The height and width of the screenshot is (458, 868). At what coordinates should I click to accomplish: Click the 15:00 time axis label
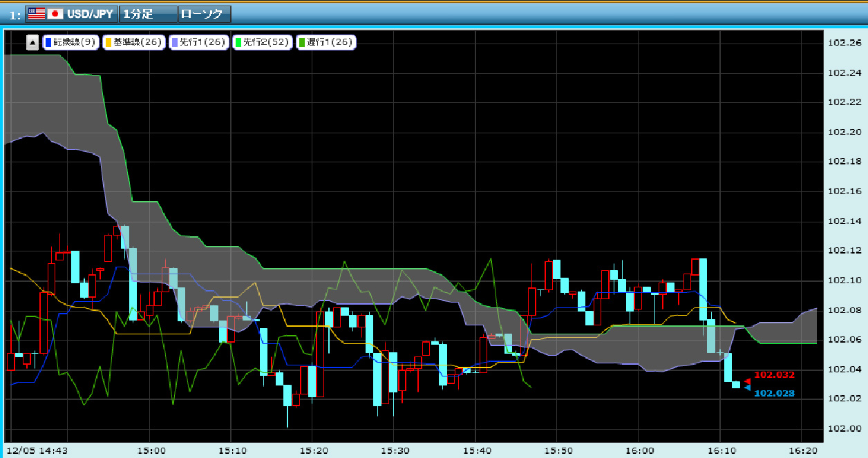(152, 450)
